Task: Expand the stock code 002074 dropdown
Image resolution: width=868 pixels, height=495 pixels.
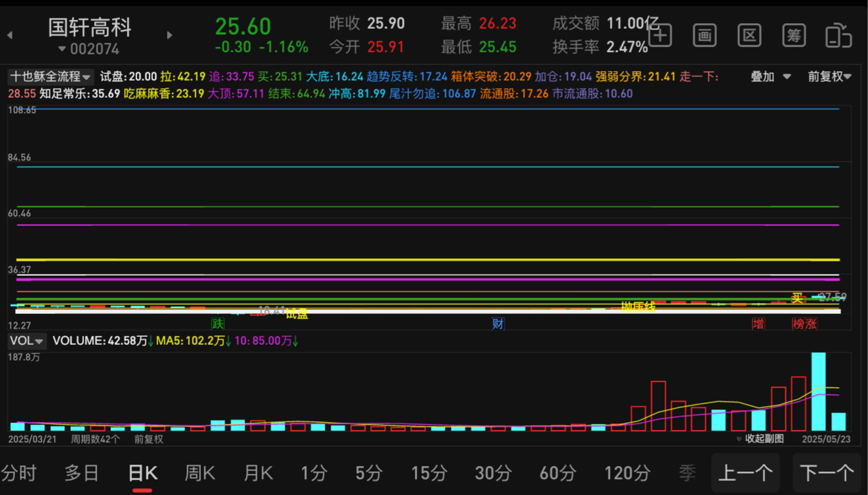Action: pyautogui.click(x=88, y=49)
